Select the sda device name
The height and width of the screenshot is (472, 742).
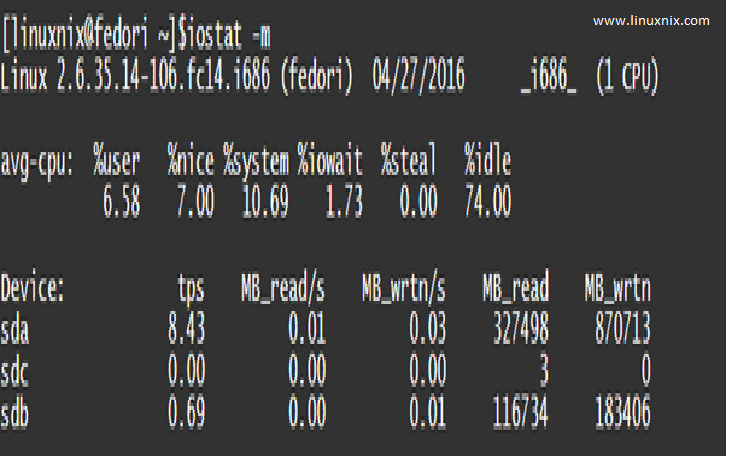[x=16, y=331]
